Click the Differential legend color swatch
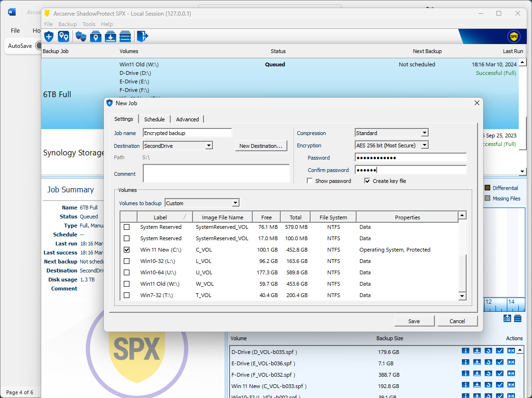The height and width of the screenshot is (398, 532). [487, 188]
